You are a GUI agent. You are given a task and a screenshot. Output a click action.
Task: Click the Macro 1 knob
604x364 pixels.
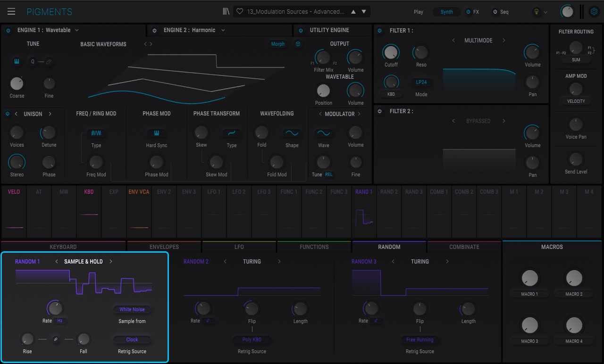coord(530,278)
